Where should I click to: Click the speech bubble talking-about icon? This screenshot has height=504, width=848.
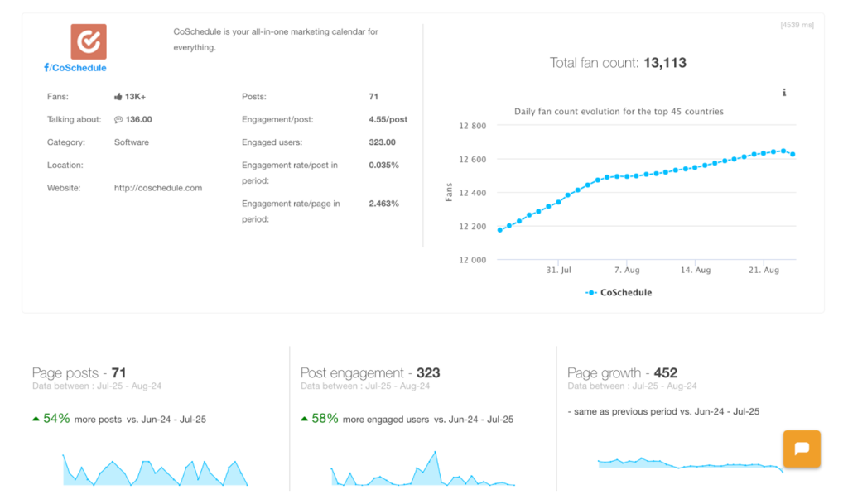(x=118, y=119)
